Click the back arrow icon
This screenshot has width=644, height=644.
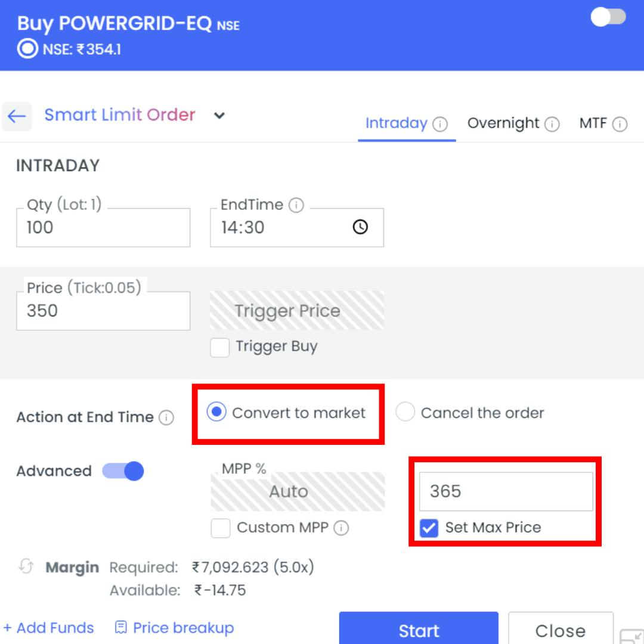pos(17,116)
